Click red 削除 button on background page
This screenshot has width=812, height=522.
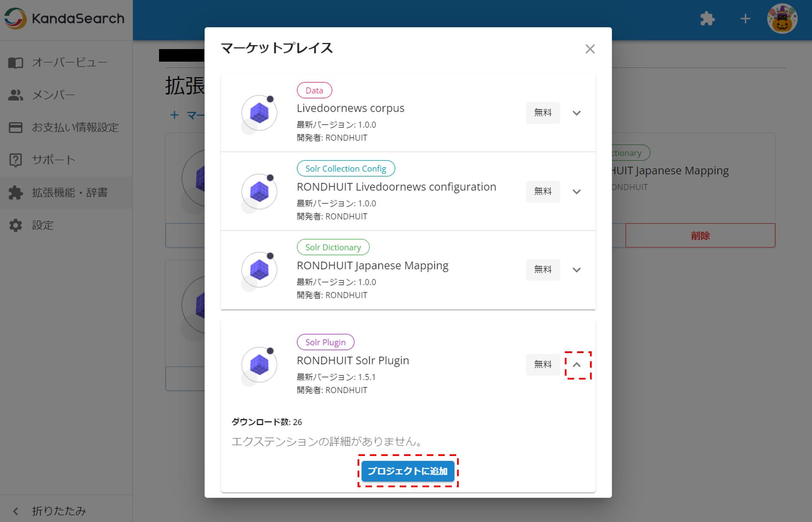[700, 236]
